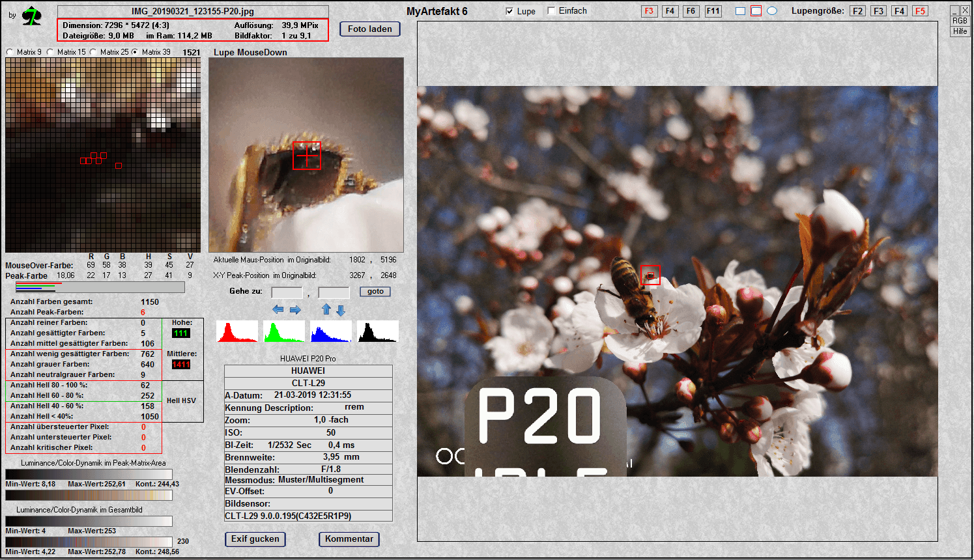Open the black luminance histogram
Image resolution: width=974 pixels, height=560 pixels.
(x=378, y=331)
